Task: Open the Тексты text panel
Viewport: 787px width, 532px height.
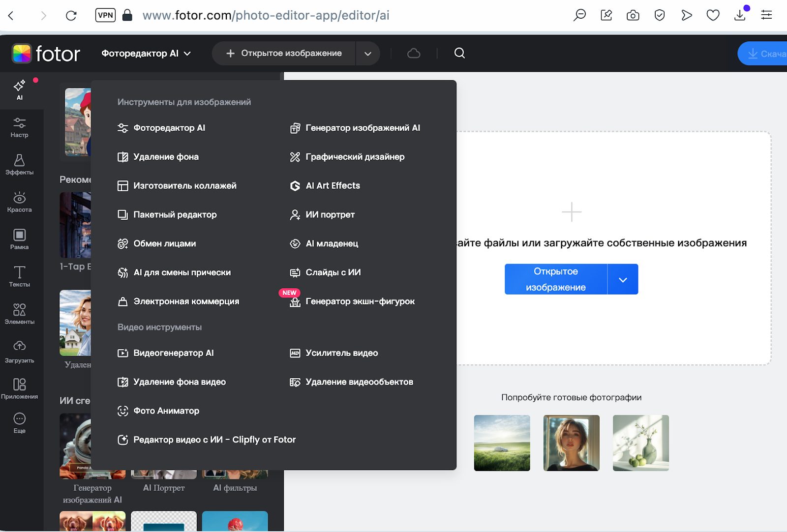Action: click(x=19, y=277)
